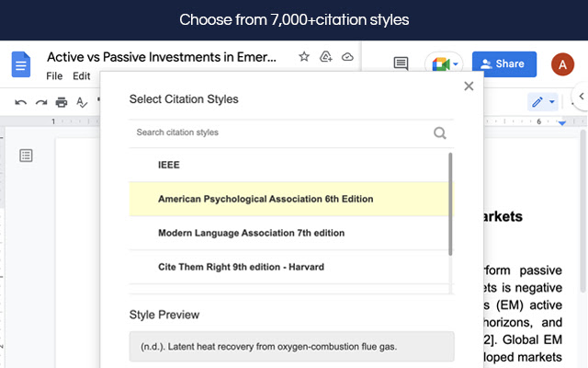The height and width of the screenshot is (368, 588).
Task: Click the print icon
Action: (61, 101)
